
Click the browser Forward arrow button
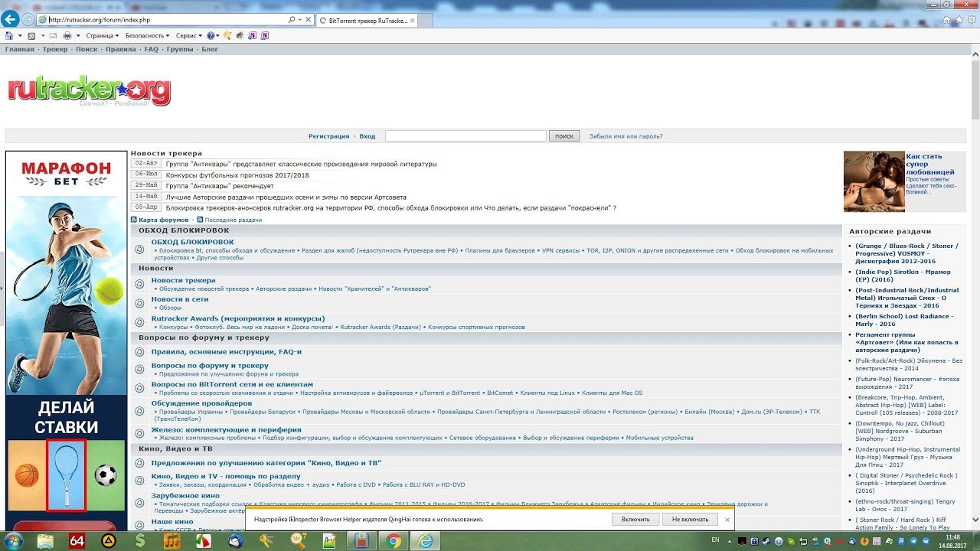pyautogui.click(x=30, y=19)
